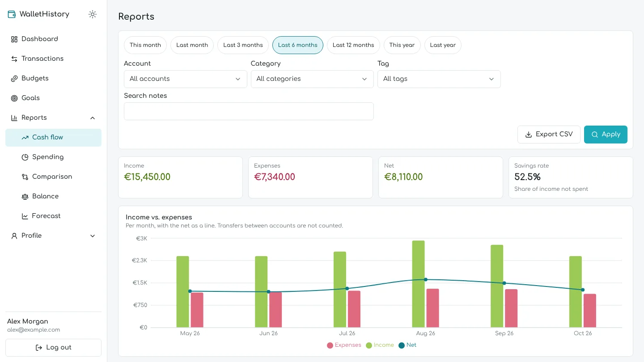Open the Forecast report page
Image resolution: width=644 pixels, height=362 pixels.
pyautogui.click(x=54, y=216)
